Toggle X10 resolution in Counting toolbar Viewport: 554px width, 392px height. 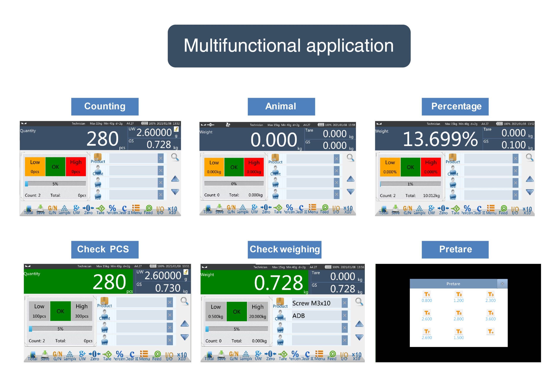tap(172, 210)
